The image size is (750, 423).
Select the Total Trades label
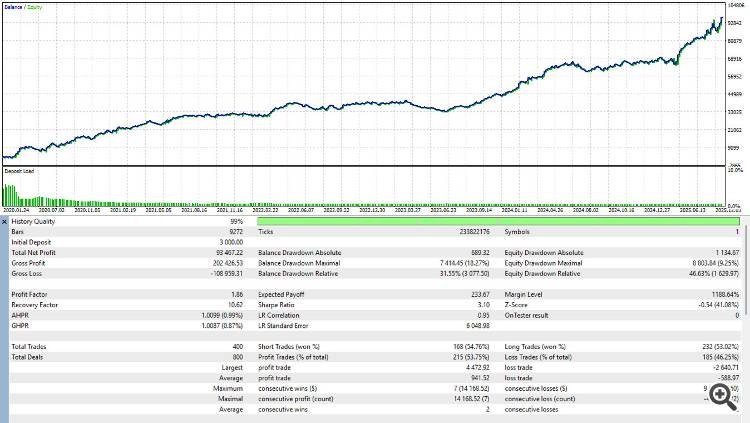(29, 347)
